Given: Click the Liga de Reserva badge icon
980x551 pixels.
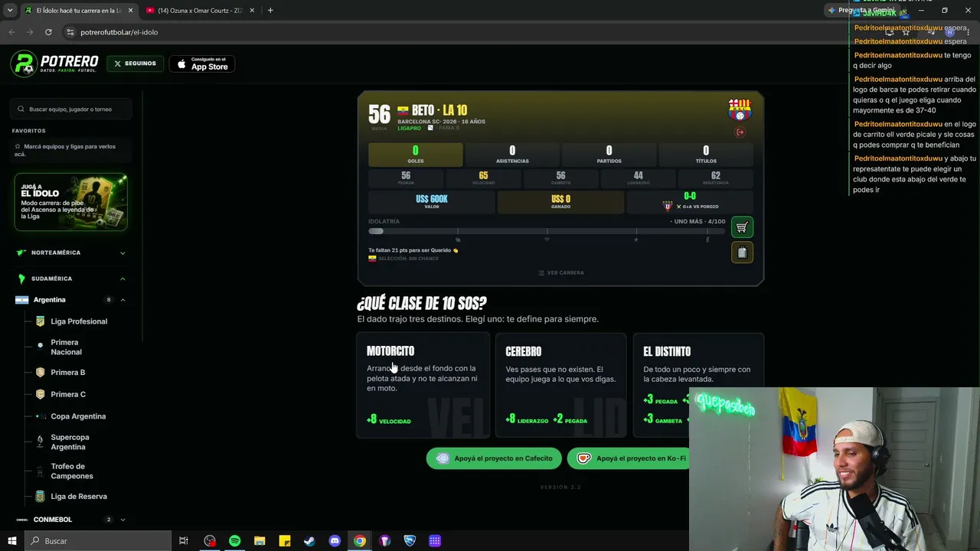Looking at the screenshot, I should click(40, 497).
